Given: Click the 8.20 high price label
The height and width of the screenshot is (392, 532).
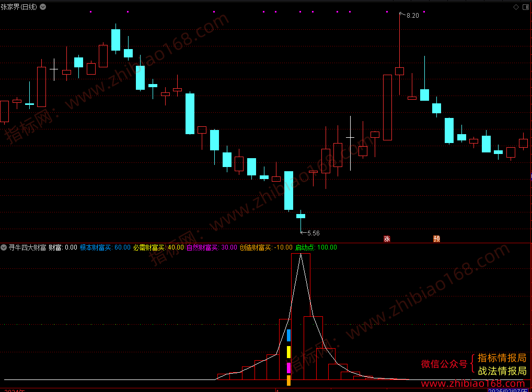Looking at the screenshot, I should coord(412,16).
